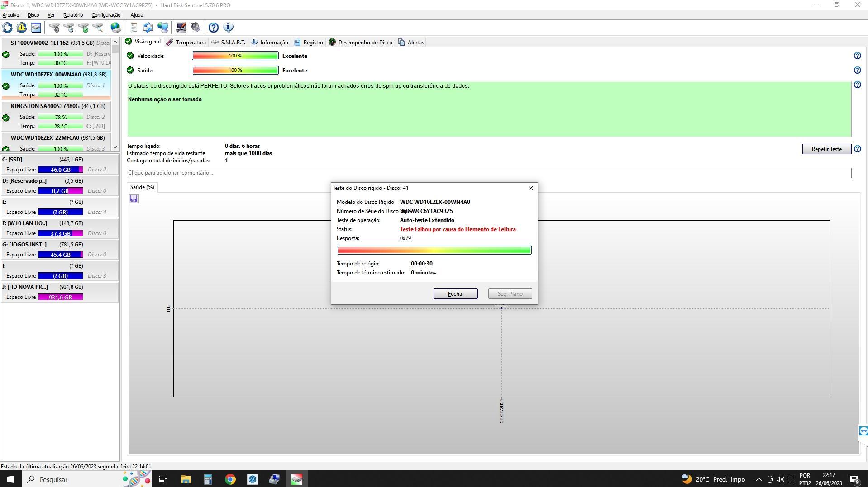Select the C: [SSD] partition entry
The image size is (868, 487).
click(x=60, y=165)
